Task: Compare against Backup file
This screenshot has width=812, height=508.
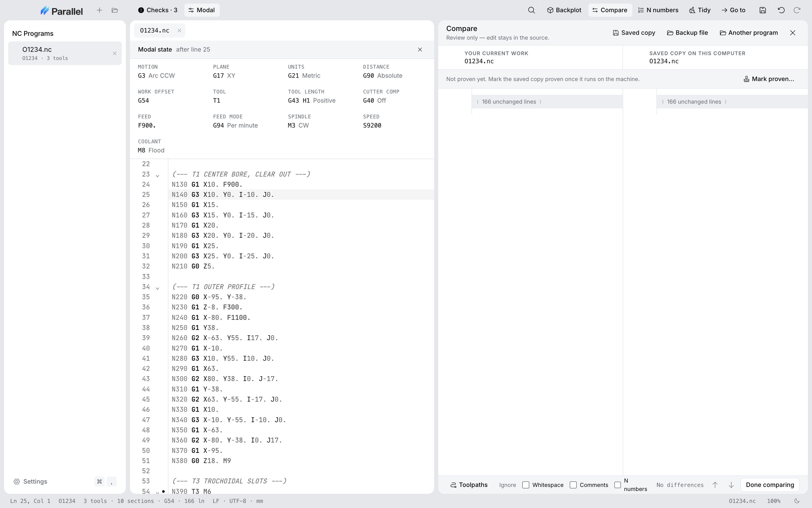Action: tap(687, 33)
